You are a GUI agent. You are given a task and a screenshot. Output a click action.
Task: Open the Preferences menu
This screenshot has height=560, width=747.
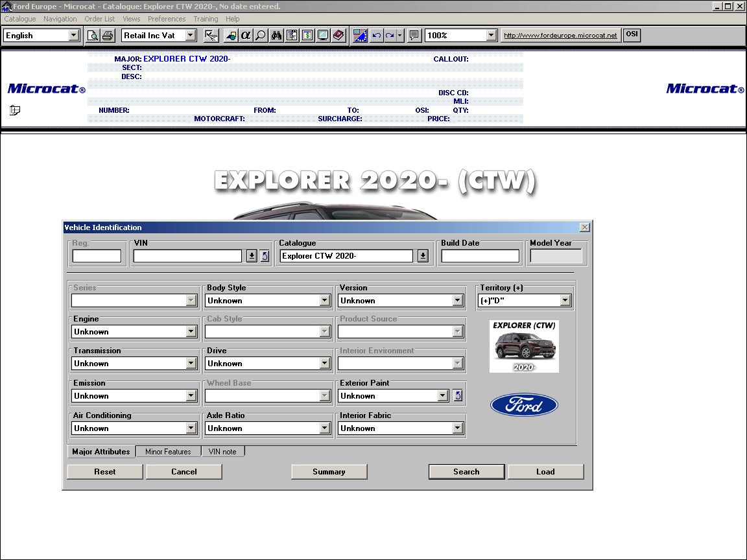click(167, 19)
